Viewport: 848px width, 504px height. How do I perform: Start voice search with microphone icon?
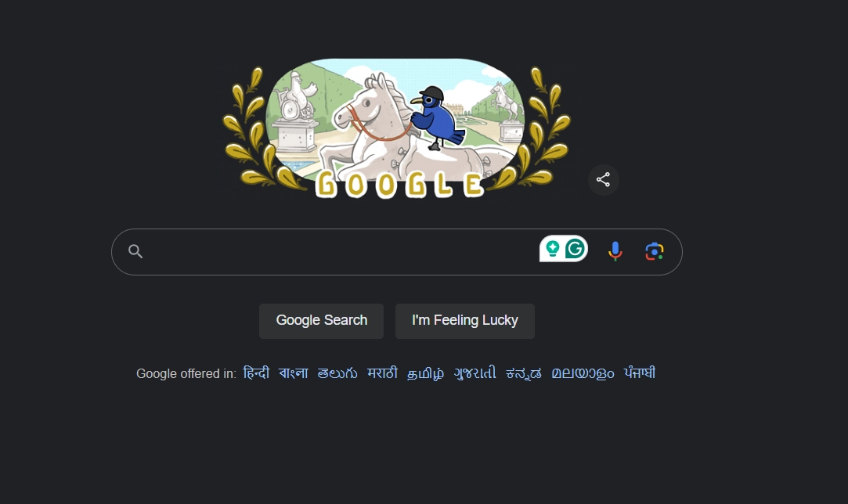(615, 251)
